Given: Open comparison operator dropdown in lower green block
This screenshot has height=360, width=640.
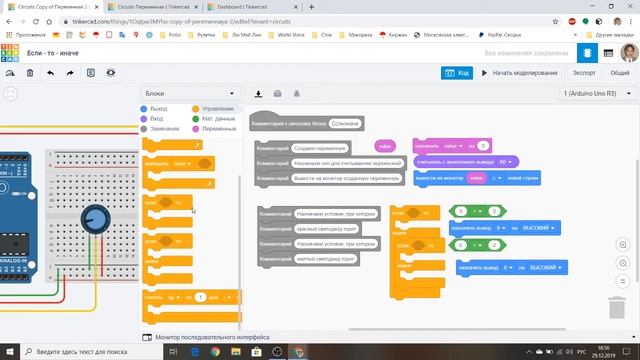Looking at the screenshot, I should click(x=478, y=245).
